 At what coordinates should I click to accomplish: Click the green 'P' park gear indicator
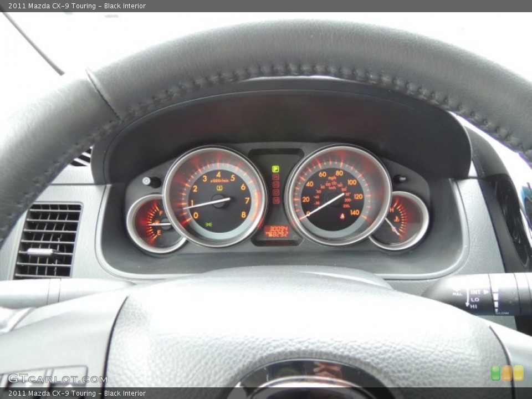coord(275,168)
